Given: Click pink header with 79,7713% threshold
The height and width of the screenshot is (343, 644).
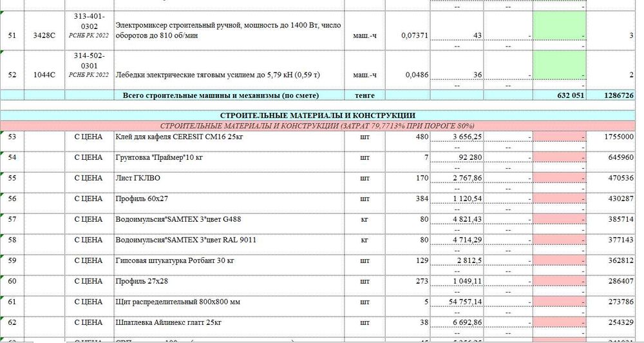Looking at the screenshot, I should (x=317, y=126).
